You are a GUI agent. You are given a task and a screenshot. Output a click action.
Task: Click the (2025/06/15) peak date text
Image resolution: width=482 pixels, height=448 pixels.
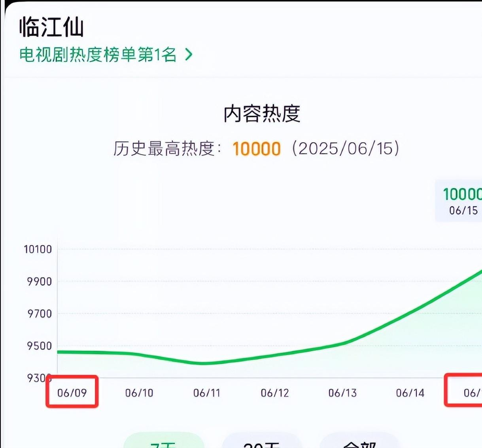[x=346, y=149]
